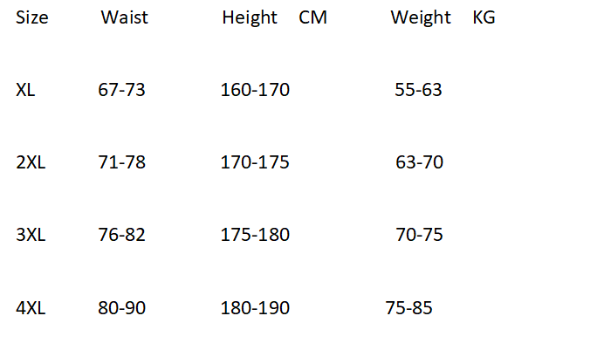Click waist value 67-73
The height and width of the screenshot is (364, 604).
[x=122, y=90]
